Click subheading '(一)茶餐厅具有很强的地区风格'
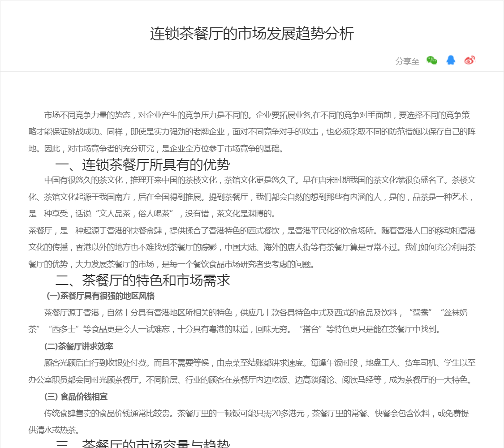This screenshot has height=448, width=504. (101, 296)
